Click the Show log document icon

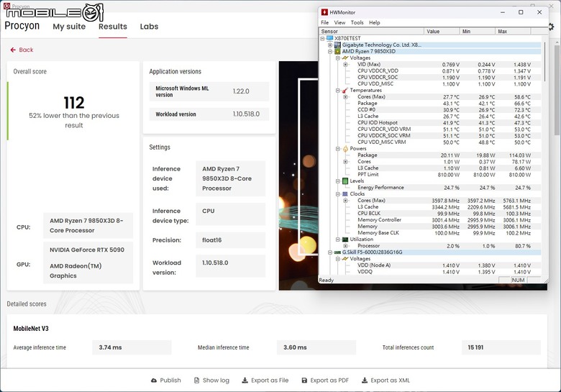pos(196,380)
